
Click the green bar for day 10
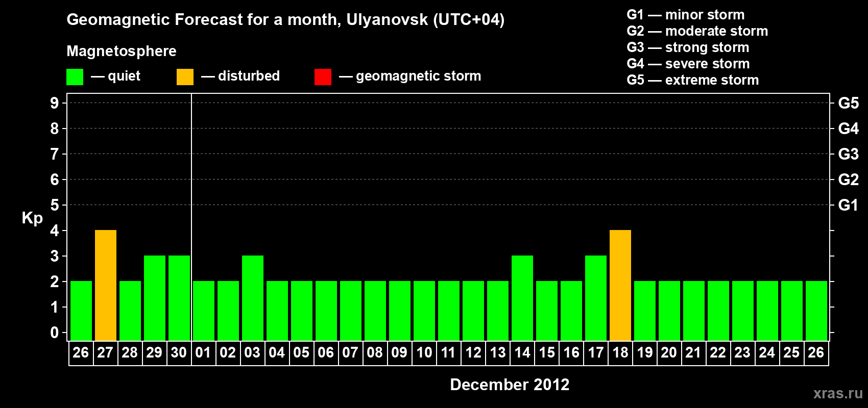[x=424, y=311]
